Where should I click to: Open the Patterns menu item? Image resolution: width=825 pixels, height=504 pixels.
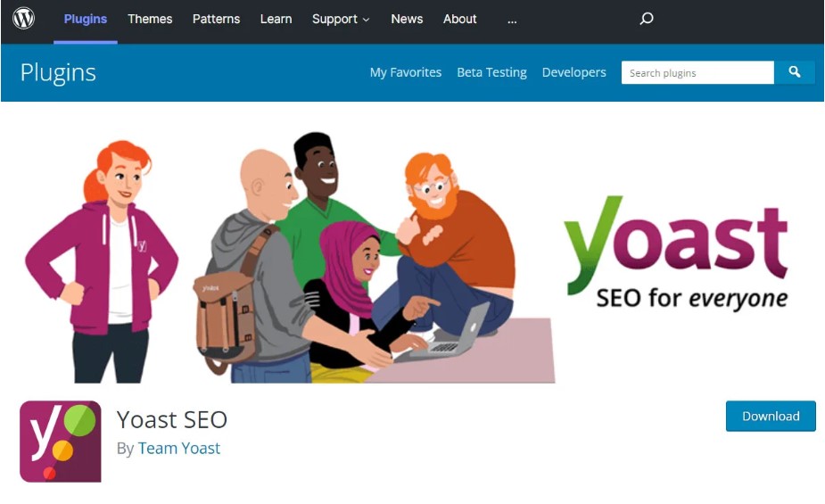click(x=216, y=19)
